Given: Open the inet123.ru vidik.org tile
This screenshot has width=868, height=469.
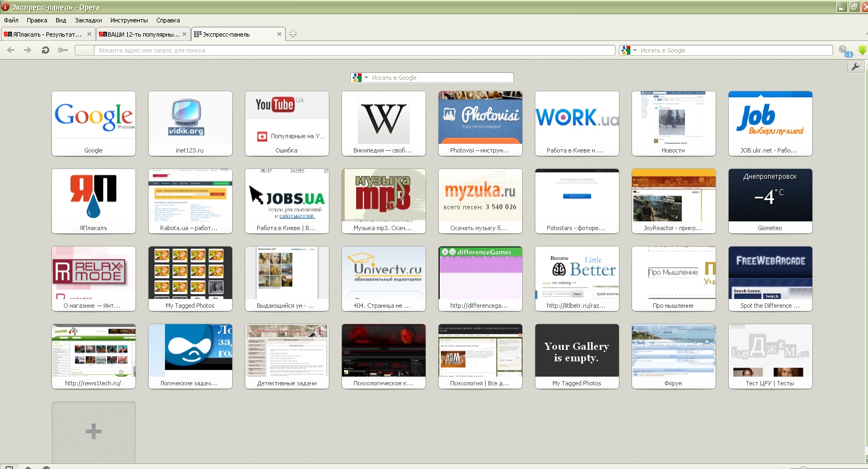Looking at the screenshot, I should point(190,124).
